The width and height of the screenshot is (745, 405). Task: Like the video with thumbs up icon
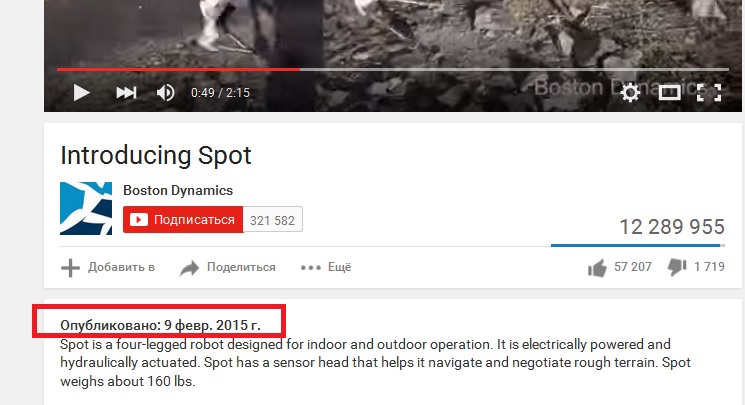click(597, 268)
